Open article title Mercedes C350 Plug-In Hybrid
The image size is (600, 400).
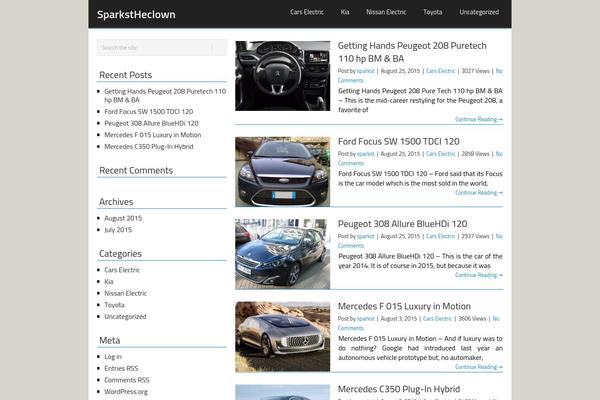[399, 389]
